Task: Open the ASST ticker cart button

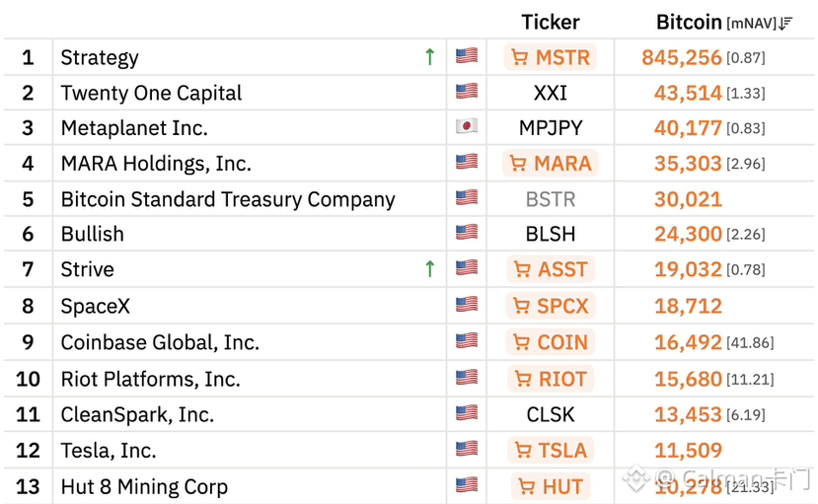Action: 551,269
